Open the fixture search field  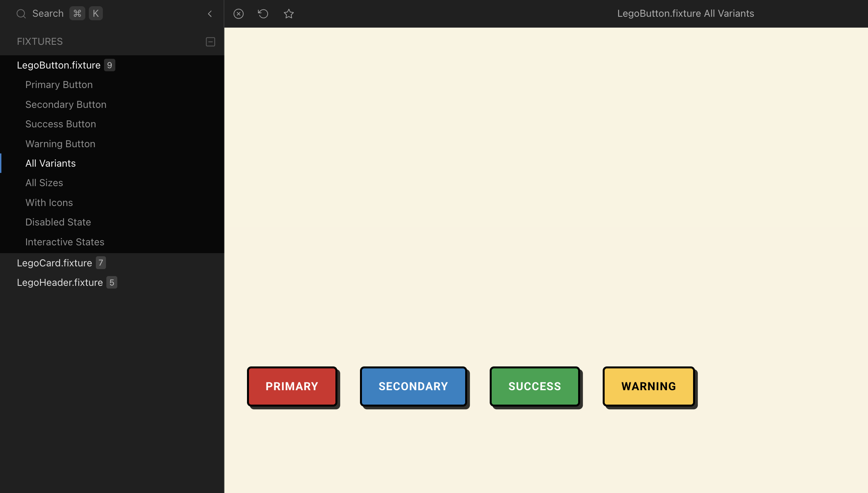click(x=48, y=14)
